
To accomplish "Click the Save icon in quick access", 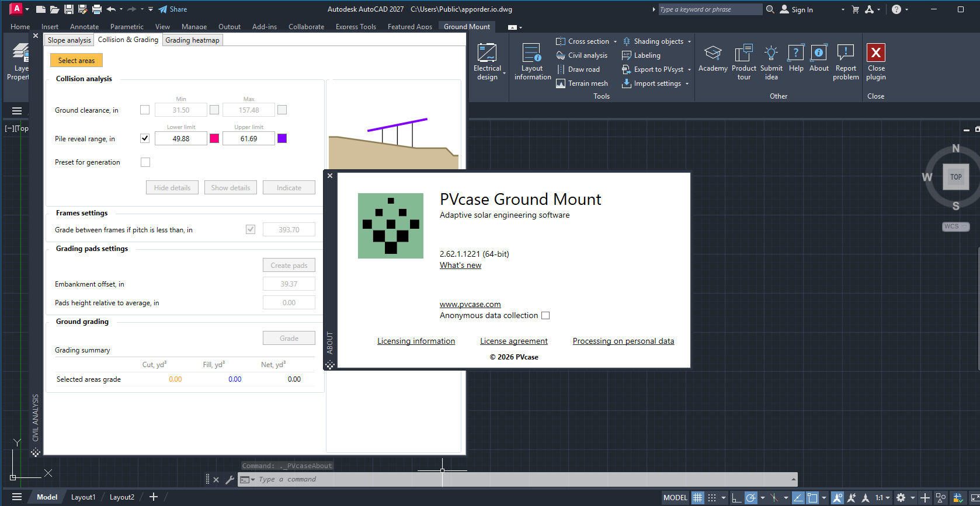I will coord(68,9).
